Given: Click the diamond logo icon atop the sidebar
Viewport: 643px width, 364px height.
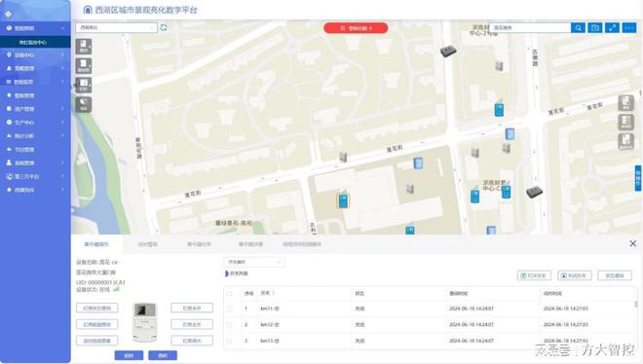Looking at the screenshot, I should (x=8, y=14).
